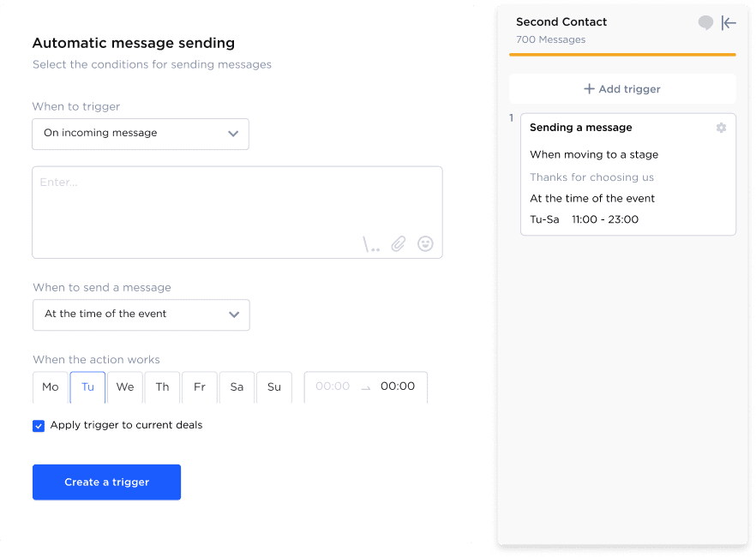Collapse the Second Contact column via the arrow icon
This screenshot has height=557, width=756.
coord(729,23)
